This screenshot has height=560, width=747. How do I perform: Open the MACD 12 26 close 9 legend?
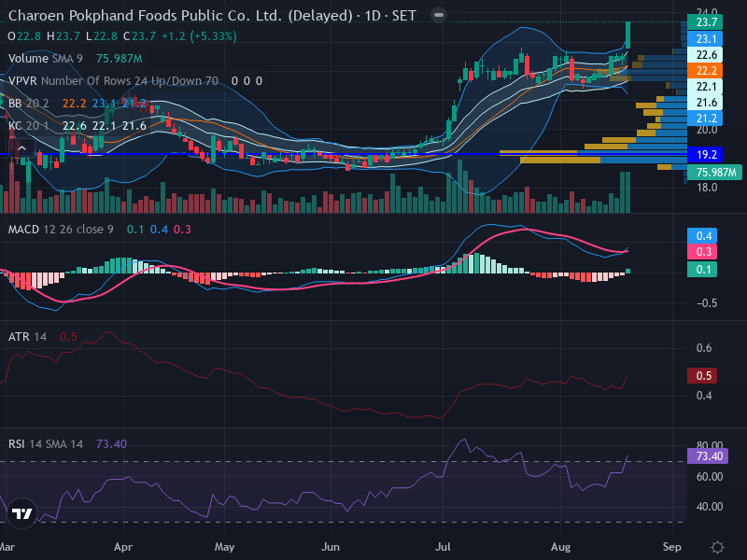[x=61, y=230]
